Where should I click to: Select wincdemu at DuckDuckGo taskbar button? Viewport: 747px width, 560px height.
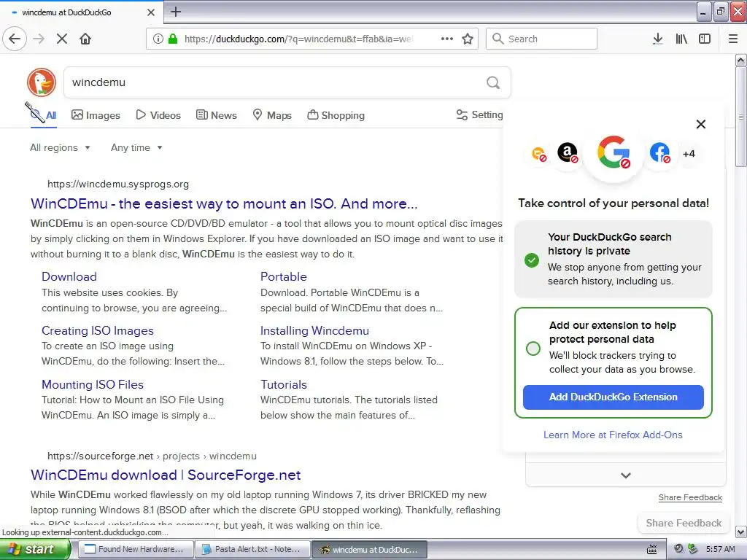(x=369, y=549)
